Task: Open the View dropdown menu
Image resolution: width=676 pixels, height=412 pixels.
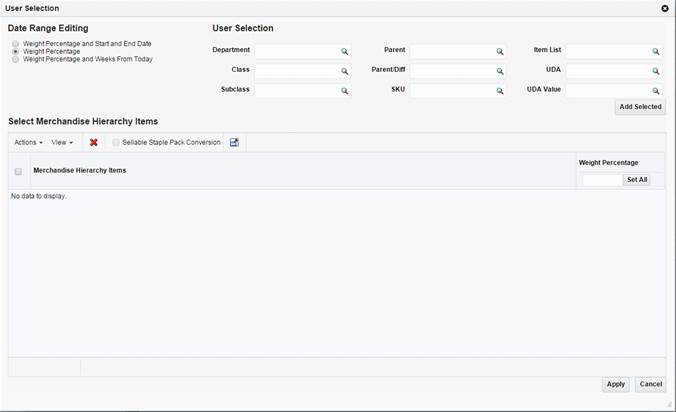Action: click(62, 142)
